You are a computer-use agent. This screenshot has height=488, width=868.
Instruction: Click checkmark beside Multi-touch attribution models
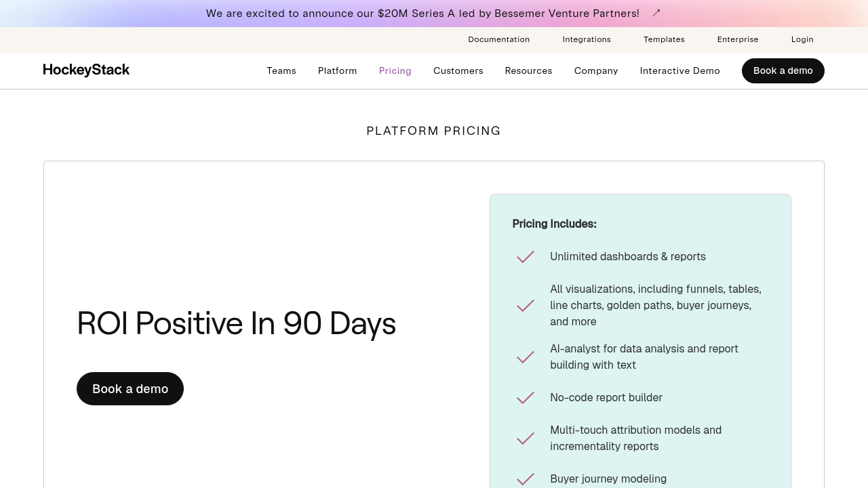pos(526,439)
